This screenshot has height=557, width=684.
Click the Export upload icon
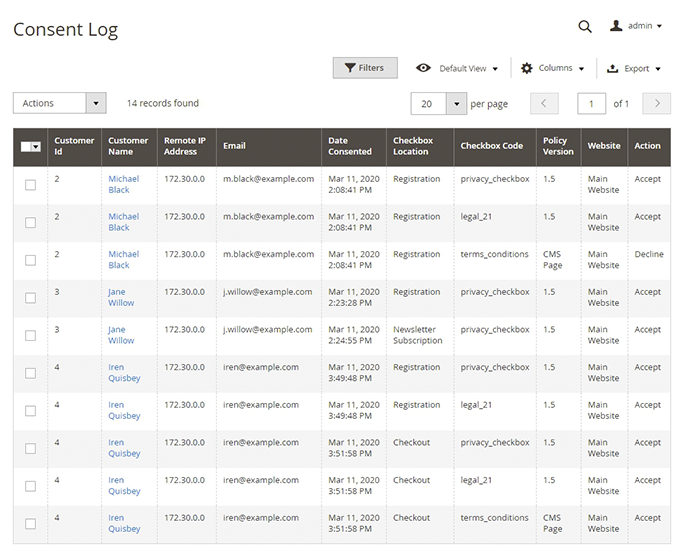(613, 69)
